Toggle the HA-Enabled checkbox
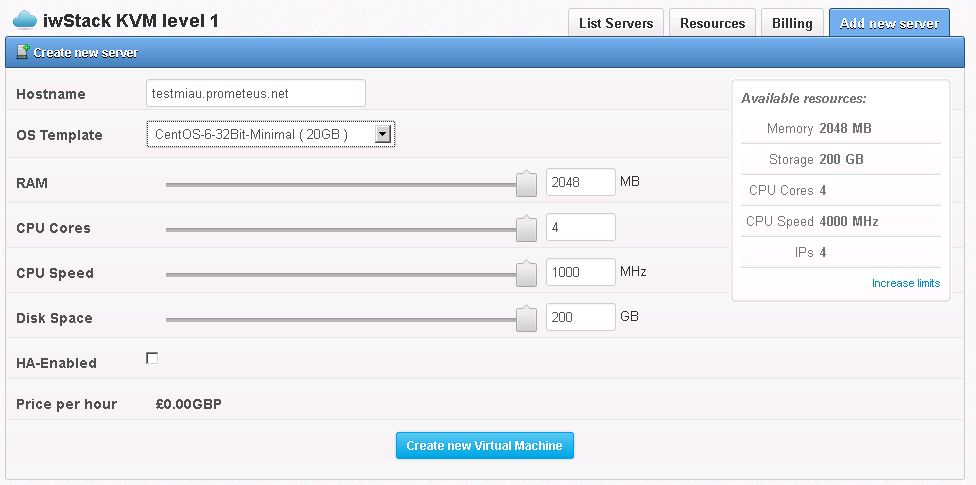This screenshot has height=485, width=976. 152,358
